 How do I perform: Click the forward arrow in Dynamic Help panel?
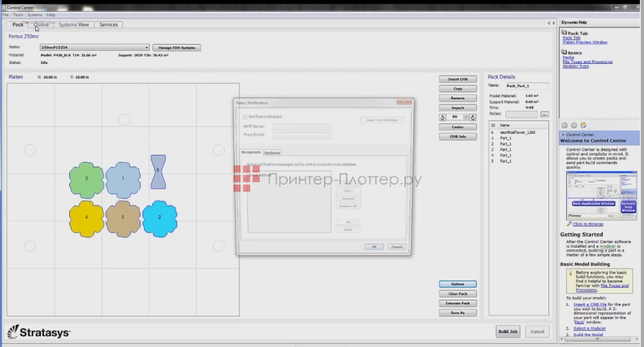pyautogui.click(x=573, y=125)
